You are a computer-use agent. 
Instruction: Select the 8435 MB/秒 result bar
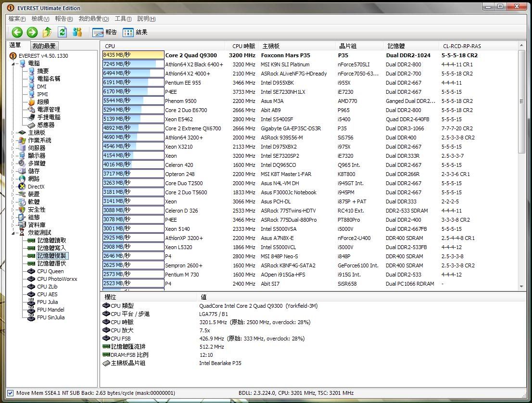tap(133, 55)
